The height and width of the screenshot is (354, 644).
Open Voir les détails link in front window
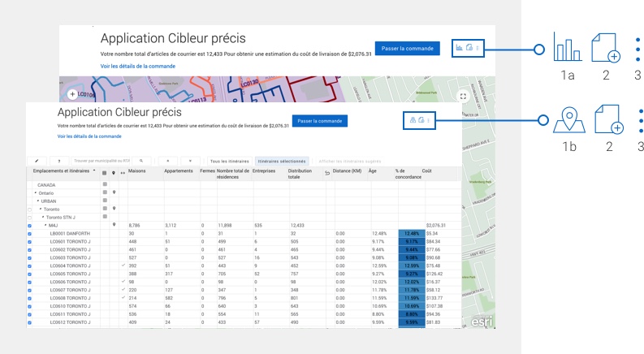coord(89,136)
